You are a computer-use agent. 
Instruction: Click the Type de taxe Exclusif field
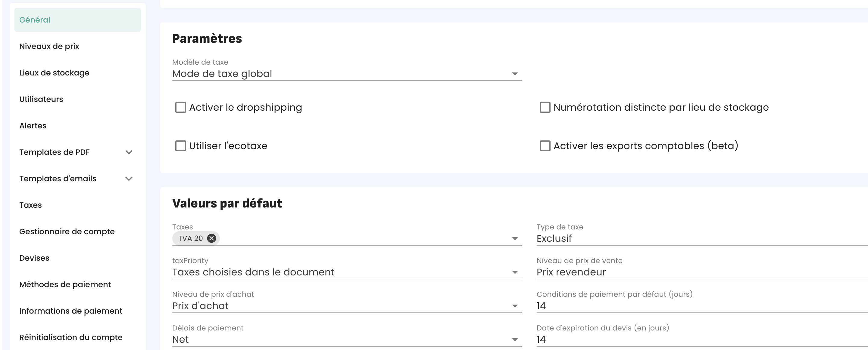click(701, 239)
